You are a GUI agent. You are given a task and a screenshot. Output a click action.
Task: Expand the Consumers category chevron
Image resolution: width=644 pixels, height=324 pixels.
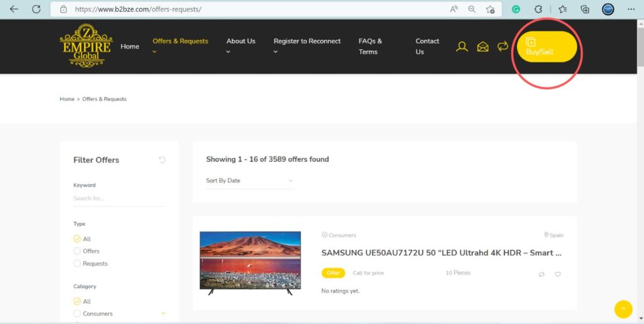(x=164, y=313)
